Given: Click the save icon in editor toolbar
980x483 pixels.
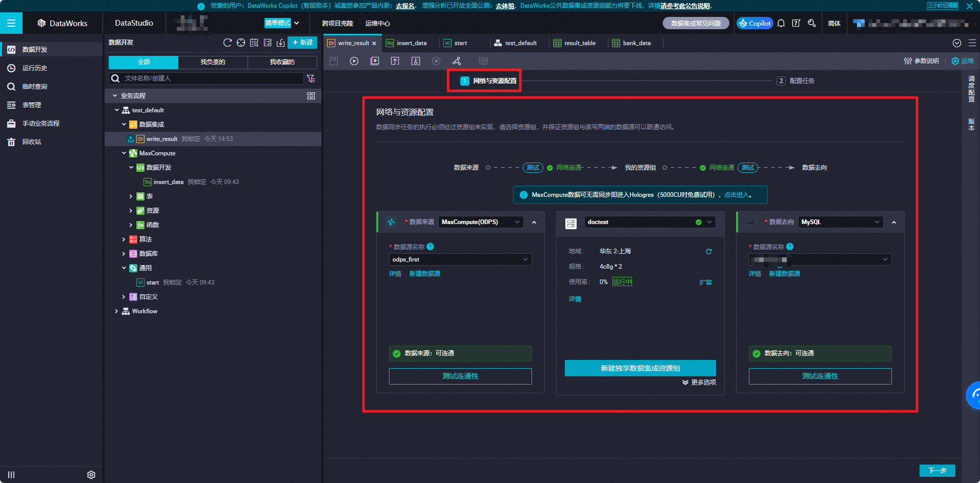Looking at the screenshot, I should pos(334,61).
